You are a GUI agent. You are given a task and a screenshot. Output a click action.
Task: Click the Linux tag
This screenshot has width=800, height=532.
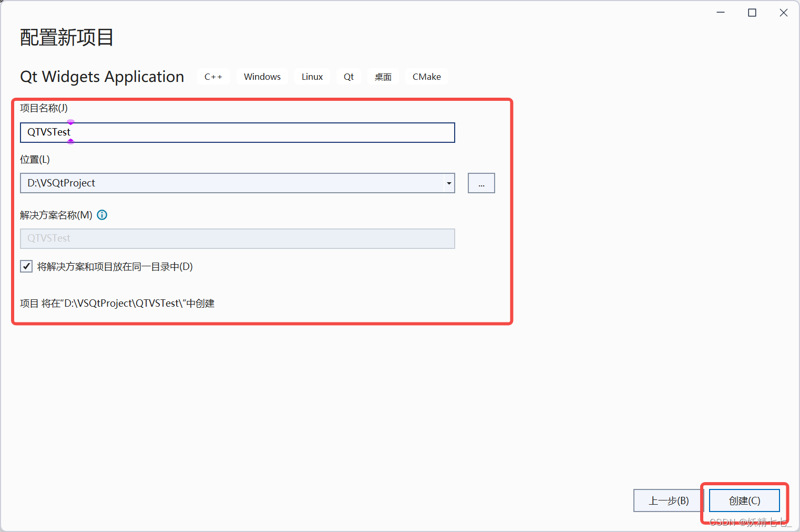tap(312, 77)
